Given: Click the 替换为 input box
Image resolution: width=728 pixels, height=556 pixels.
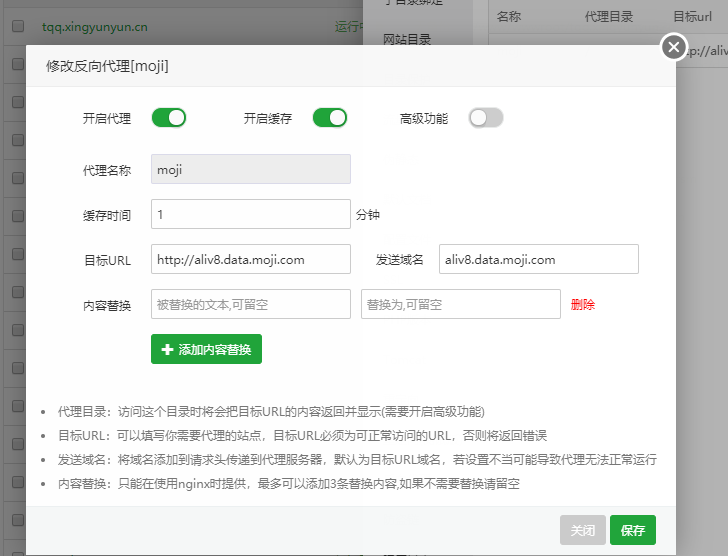Looking at the screenshot, I should tap(460, 304).
